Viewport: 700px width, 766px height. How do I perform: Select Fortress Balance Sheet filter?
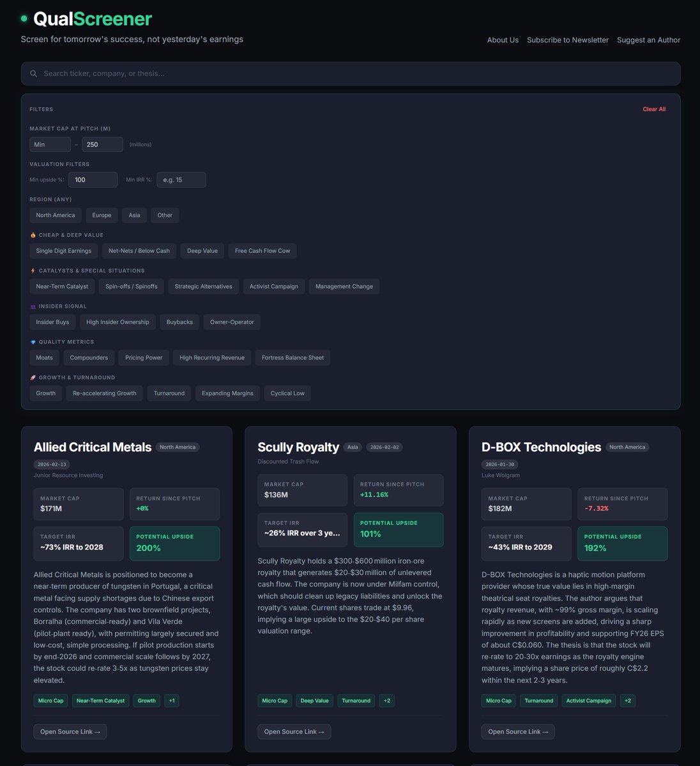click(x=293, y=357)
